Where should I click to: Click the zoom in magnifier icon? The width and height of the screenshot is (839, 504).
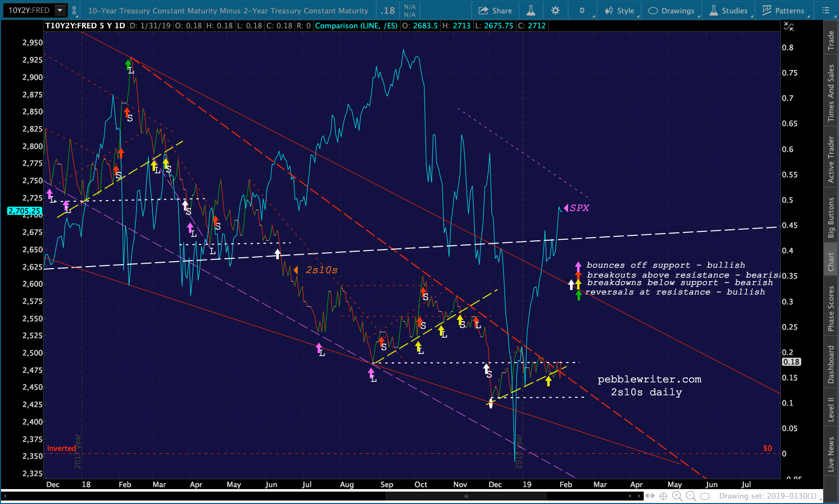677,496
